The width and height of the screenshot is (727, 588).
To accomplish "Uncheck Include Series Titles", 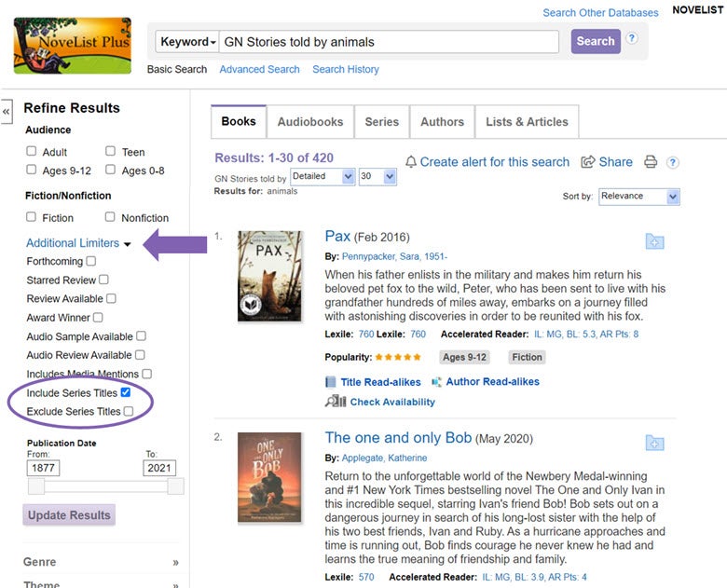I will click(126, 392).
